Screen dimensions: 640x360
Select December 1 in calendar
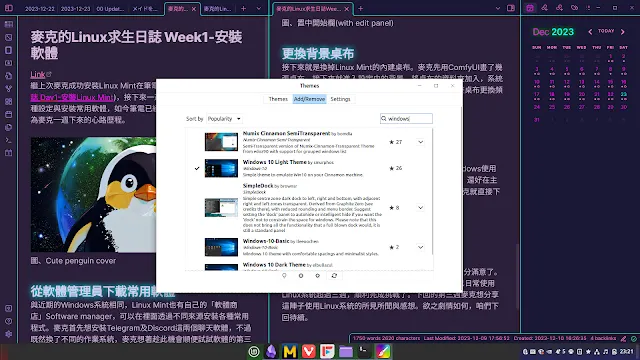pyautogui.click(x=611, y=57)
